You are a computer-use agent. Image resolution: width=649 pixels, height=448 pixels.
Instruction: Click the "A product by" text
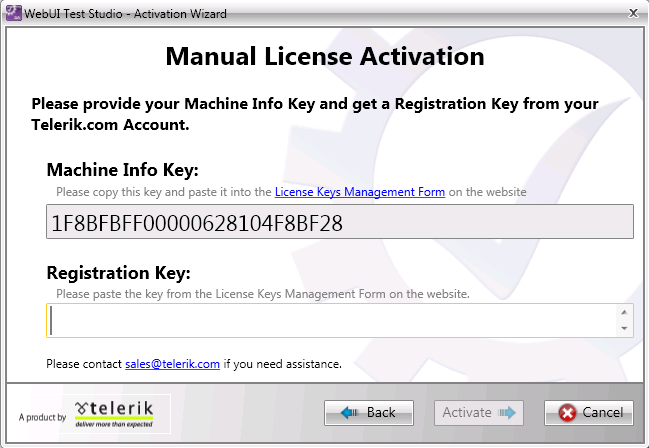tap(42, 417)
